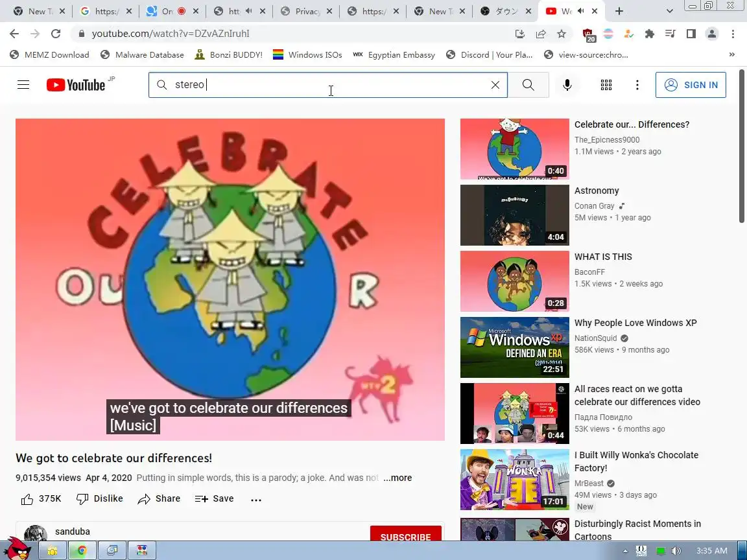747x560 pixels.
Task: Open the Extensions puzzle-piece icon
Action: (x=649, y=34)
